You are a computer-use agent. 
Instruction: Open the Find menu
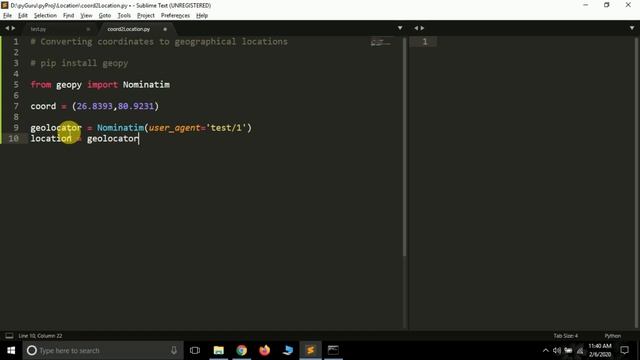point(68,16)
